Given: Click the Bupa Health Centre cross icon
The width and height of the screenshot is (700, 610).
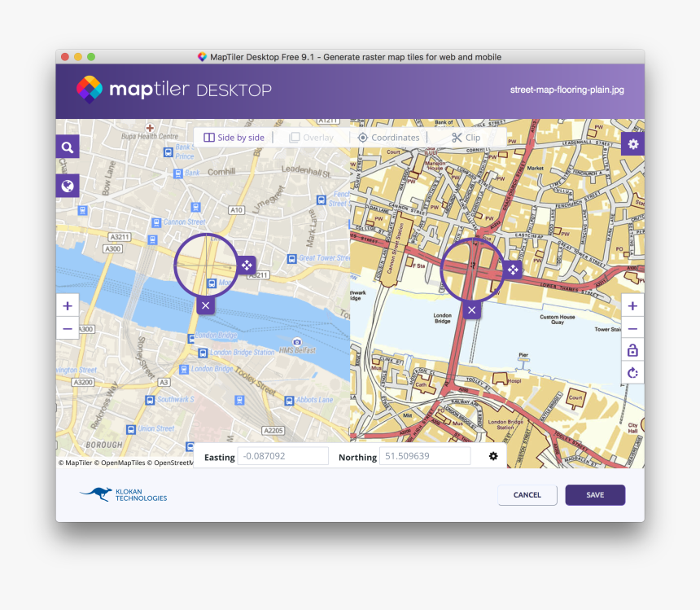Looking at the screenshot, I should (150, 128).
